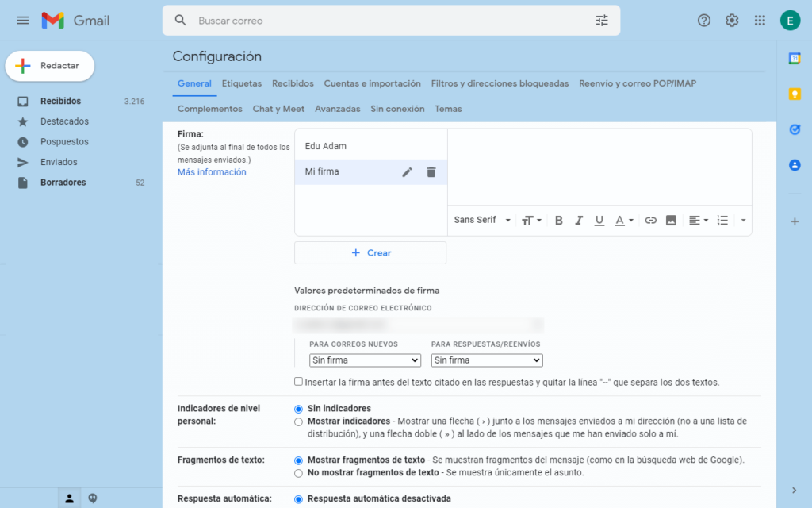812x508 pixels.
Task: Open the Google apps grid
Action: [x=760, y=21]
